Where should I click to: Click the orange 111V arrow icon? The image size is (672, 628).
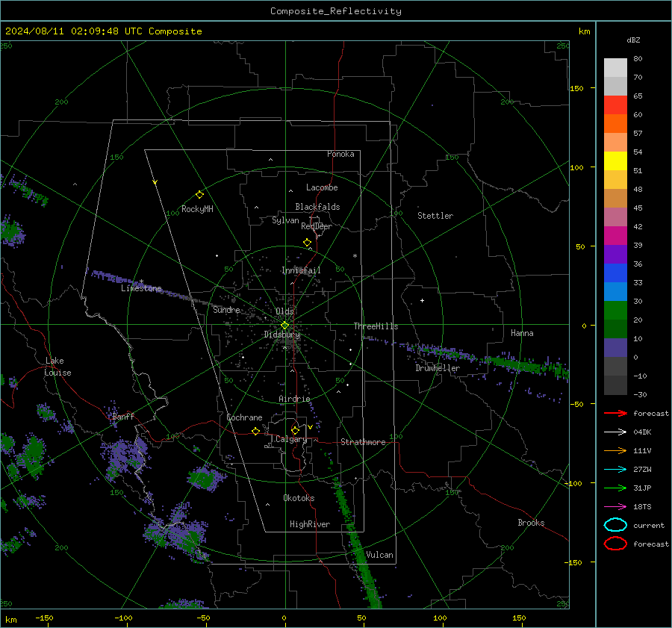[x=615, y=450]
